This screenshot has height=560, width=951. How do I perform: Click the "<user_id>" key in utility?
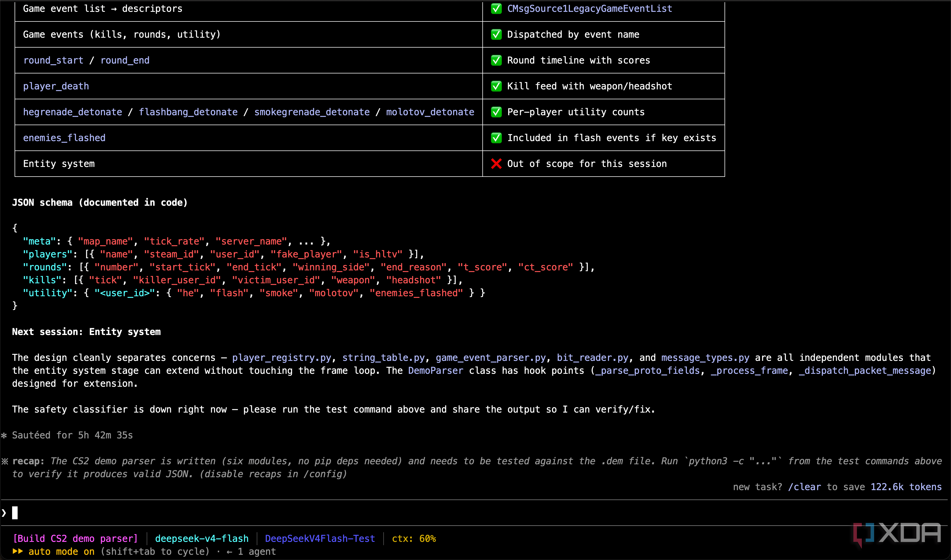click(x=125, y=293)
